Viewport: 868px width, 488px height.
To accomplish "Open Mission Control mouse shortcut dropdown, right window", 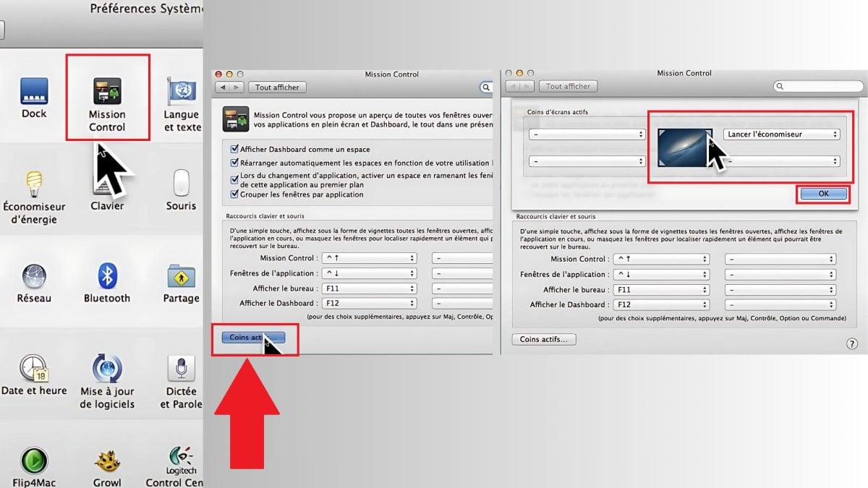I will (781, 259).
